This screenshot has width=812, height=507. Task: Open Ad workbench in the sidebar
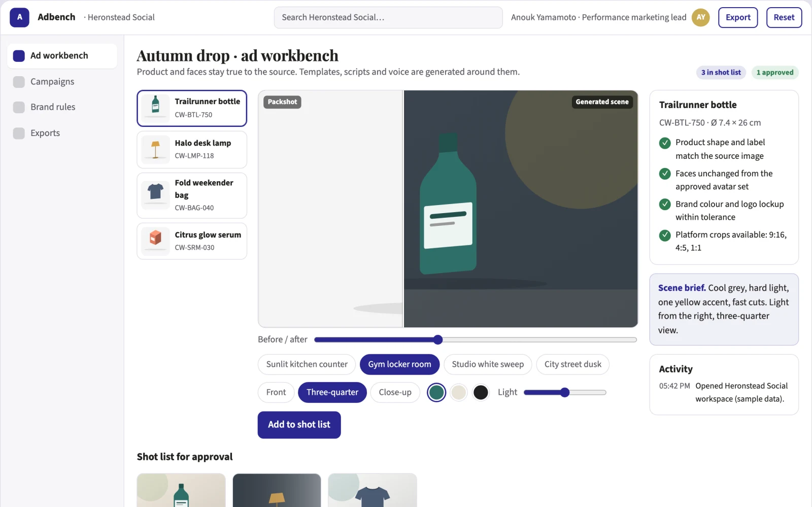(62, 56)
